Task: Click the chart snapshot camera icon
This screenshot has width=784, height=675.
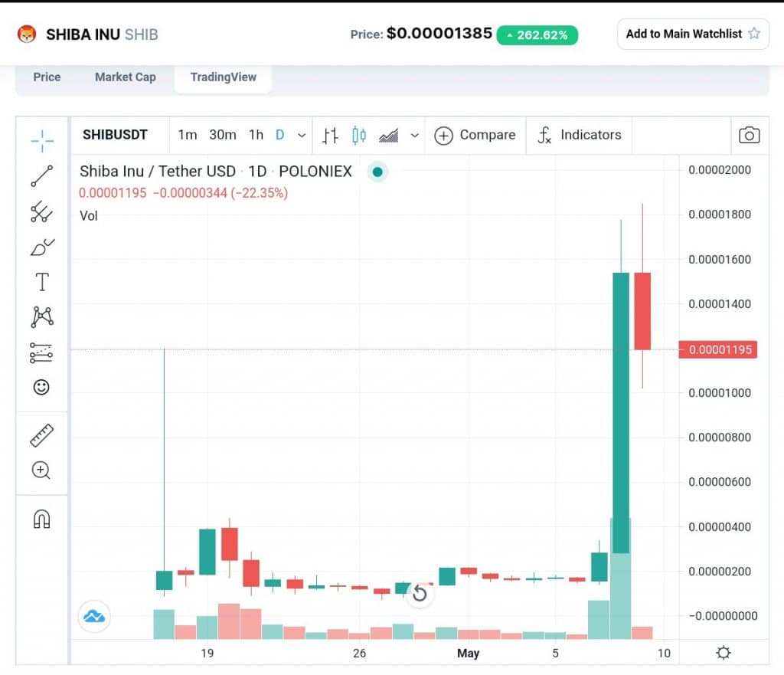Action: [x=749, y=135]
